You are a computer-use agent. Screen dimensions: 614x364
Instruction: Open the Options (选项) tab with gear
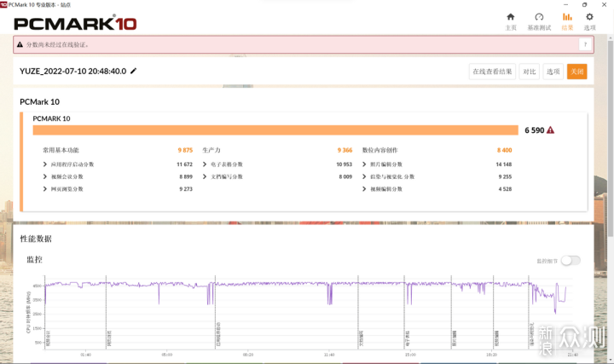(x=589, y=22)
